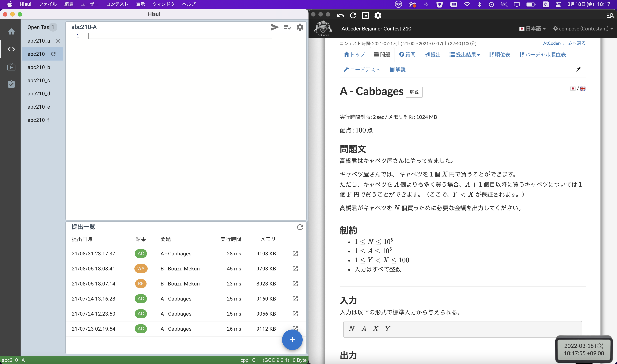617x364 pixels.
Task: Open the 編集 menu
Action: click(x=69, y=4)
